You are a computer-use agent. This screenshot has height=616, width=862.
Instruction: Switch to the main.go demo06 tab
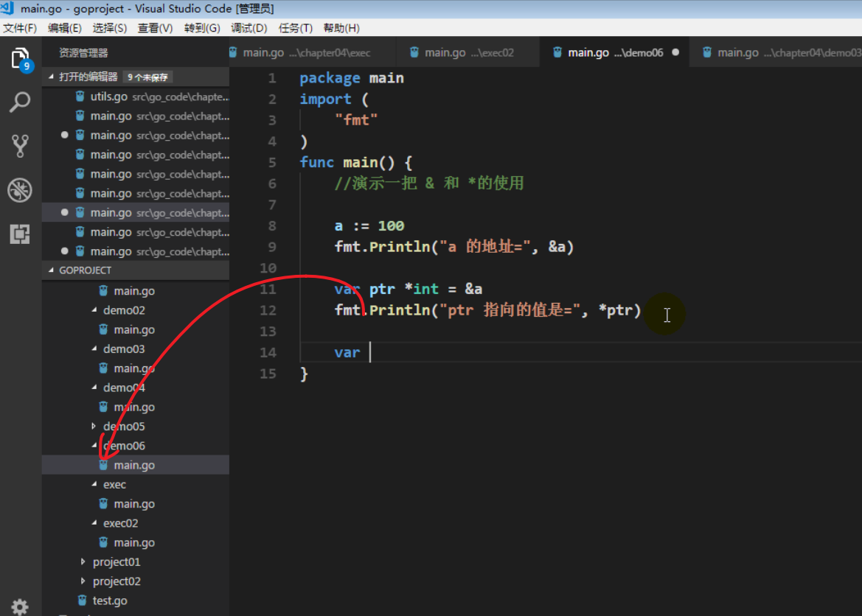615,53
